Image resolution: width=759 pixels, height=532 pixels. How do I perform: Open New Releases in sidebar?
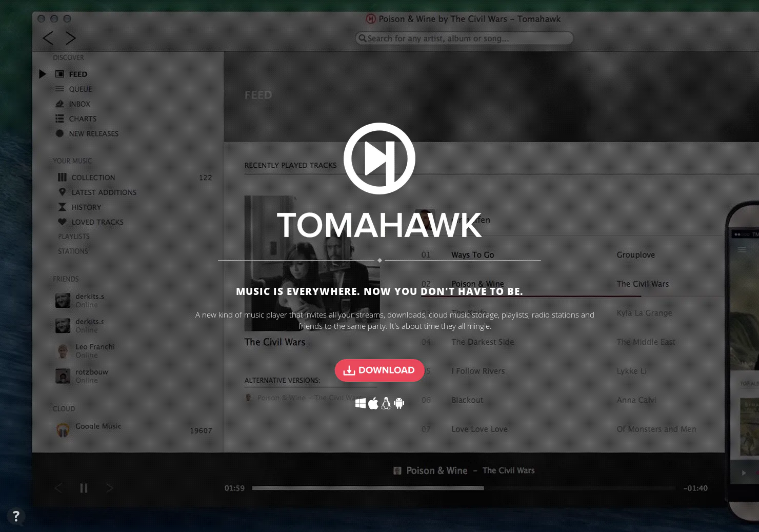point(94,134)
